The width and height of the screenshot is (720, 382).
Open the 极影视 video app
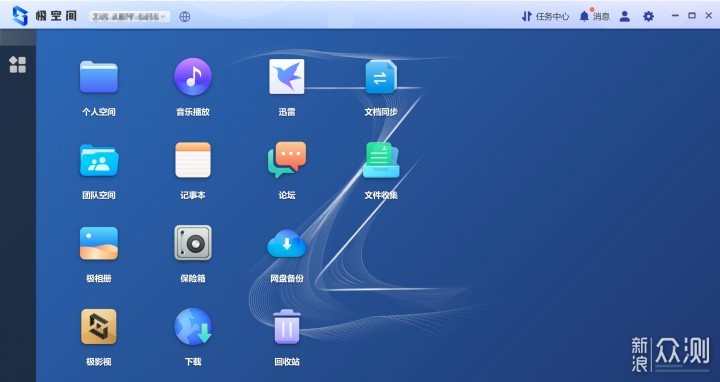99,326
